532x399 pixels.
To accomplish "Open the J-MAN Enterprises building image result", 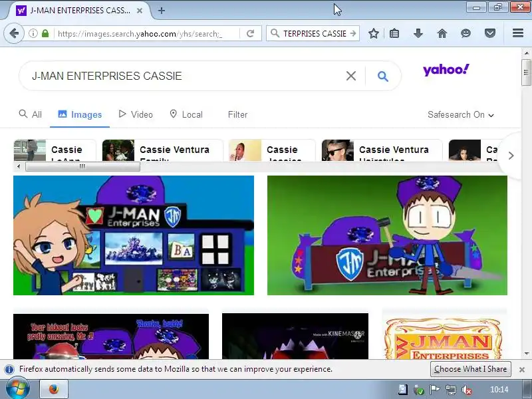I will (x=134, y=235).
